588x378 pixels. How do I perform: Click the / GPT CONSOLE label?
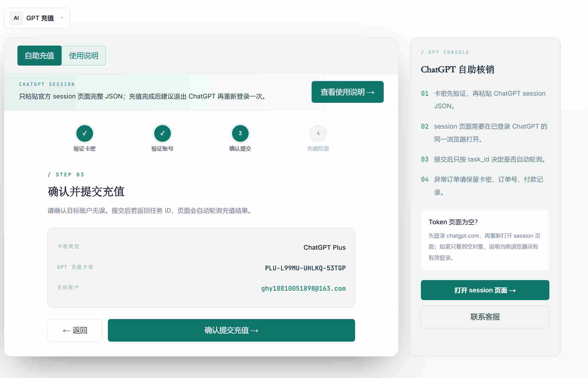click(445, 52)
